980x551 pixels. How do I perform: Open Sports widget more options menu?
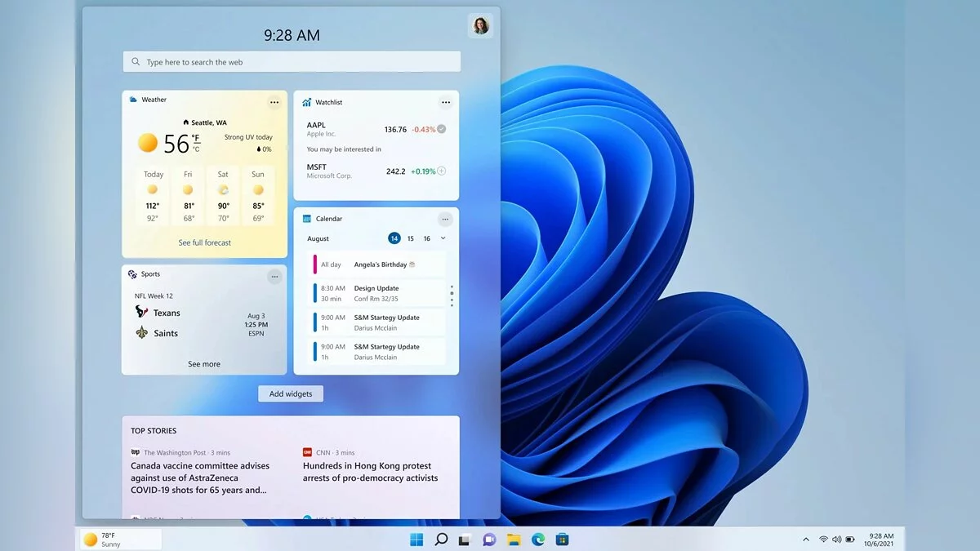274,277
